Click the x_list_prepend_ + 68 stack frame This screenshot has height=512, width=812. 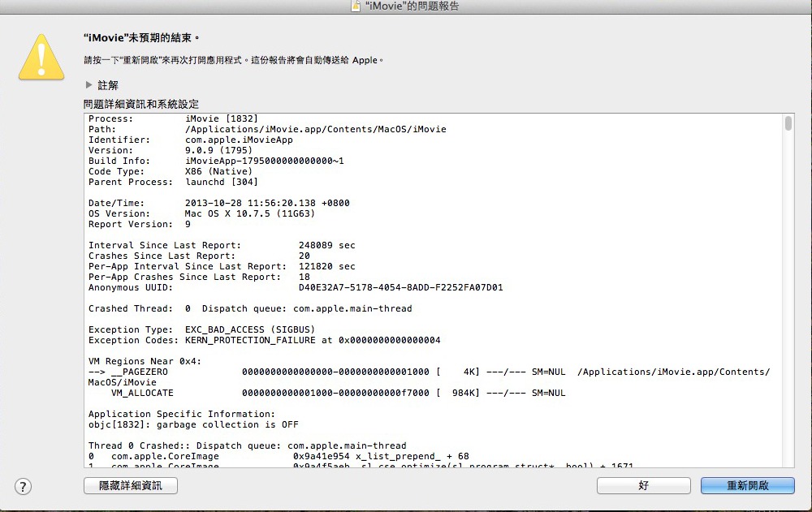[279, 456]
